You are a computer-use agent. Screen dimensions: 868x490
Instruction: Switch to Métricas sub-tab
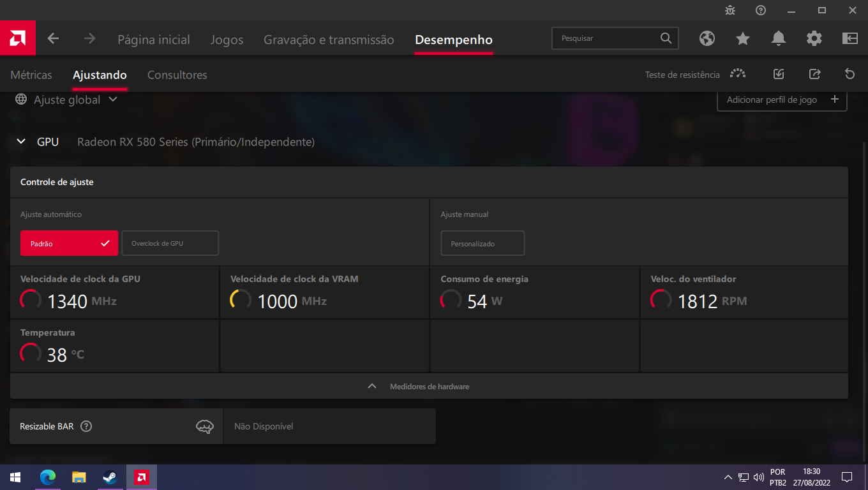[31, 75]
